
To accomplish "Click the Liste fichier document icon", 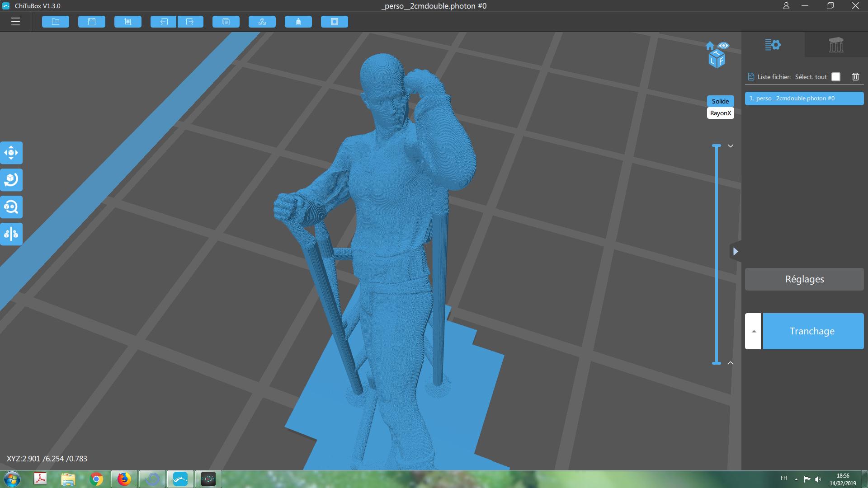I will coord(751,77).
